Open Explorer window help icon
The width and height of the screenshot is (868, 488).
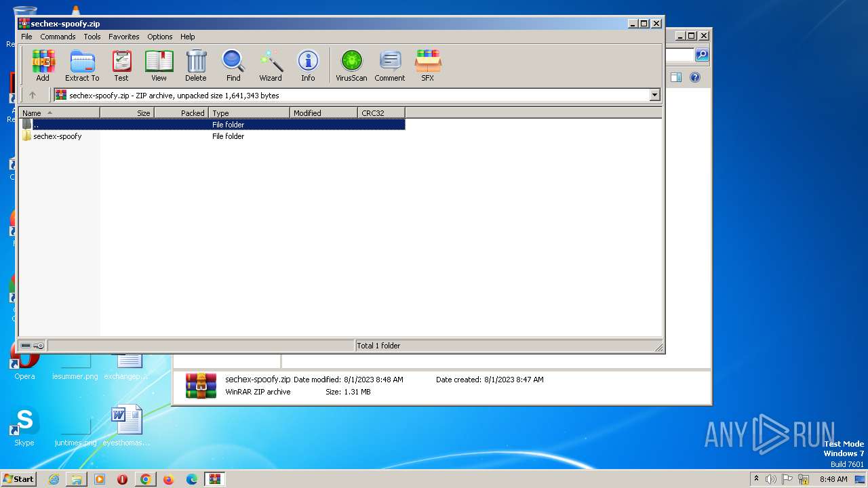[x=694, y=77]
